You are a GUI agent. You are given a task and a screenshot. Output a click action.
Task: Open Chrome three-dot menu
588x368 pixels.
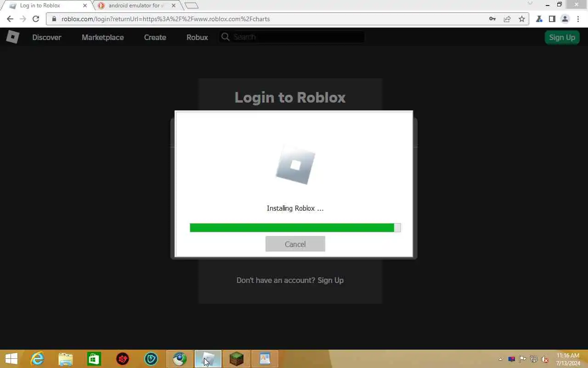coord(578,19)
